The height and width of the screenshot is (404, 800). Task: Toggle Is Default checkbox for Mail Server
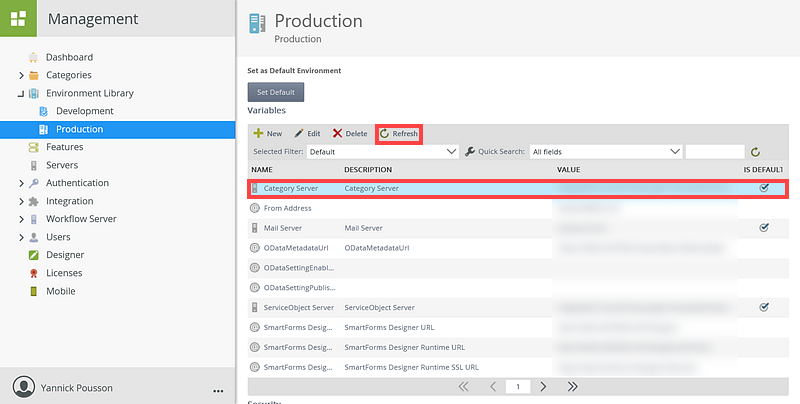point(764,228)
